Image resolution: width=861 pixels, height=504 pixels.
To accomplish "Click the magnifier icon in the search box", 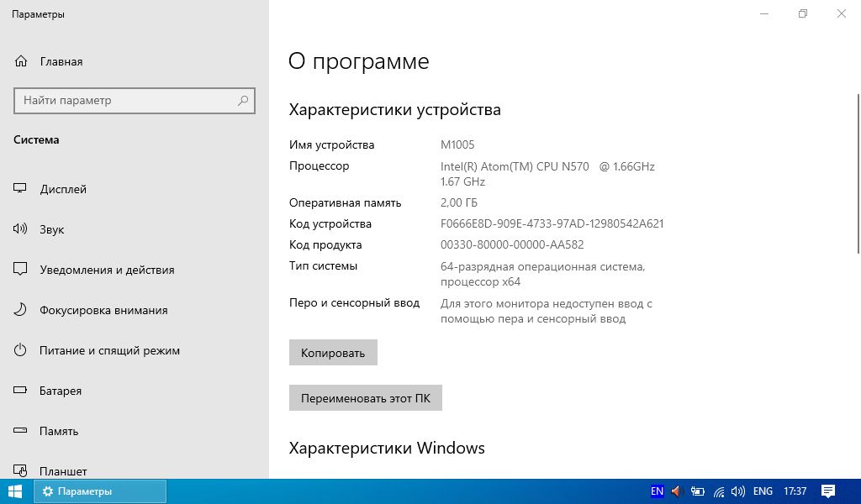I will (x=243, y=100).
